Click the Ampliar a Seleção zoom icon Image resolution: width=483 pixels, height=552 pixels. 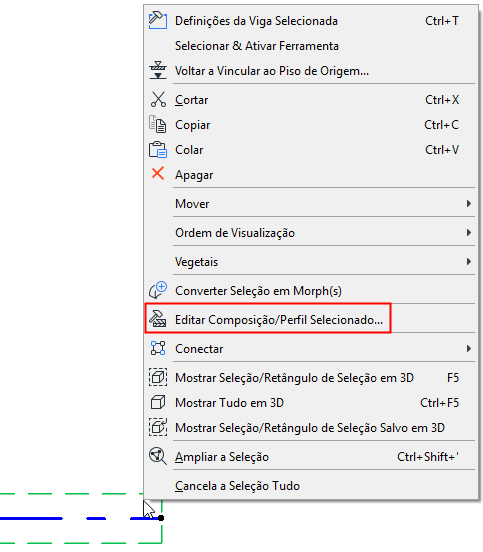[158, 456]
